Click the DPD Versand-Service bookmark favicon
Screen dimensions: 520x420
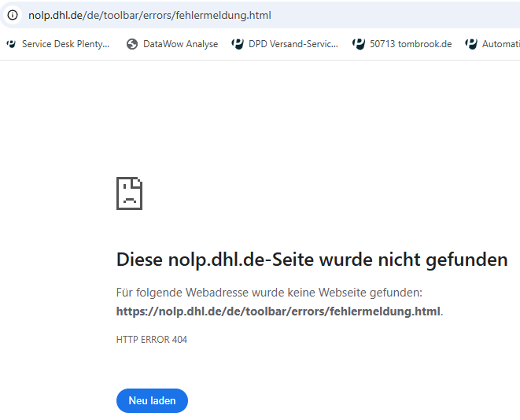tap(238, 44)
